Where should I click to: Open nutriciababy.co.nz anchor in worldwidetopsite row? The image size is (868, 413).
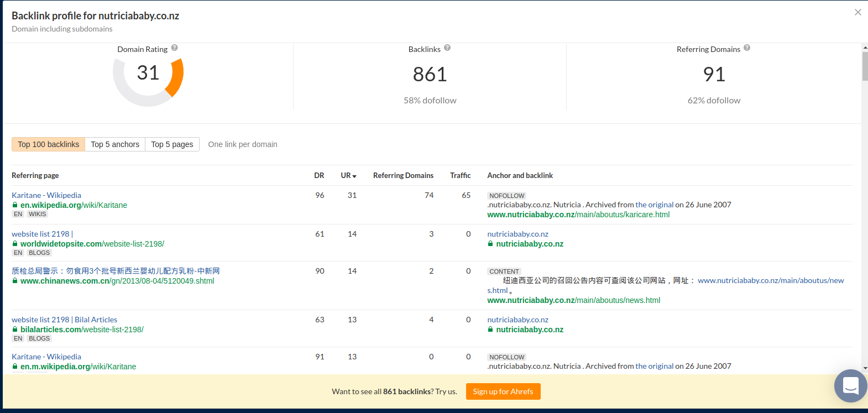pos(517,234)
